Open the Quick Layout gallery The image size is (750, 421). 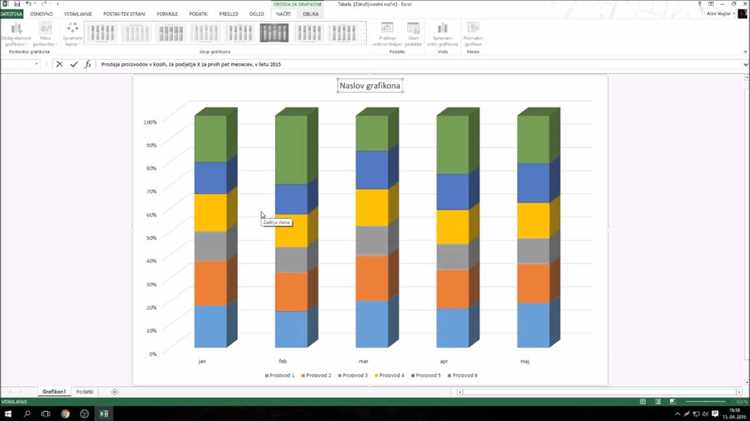pos(45,33)
